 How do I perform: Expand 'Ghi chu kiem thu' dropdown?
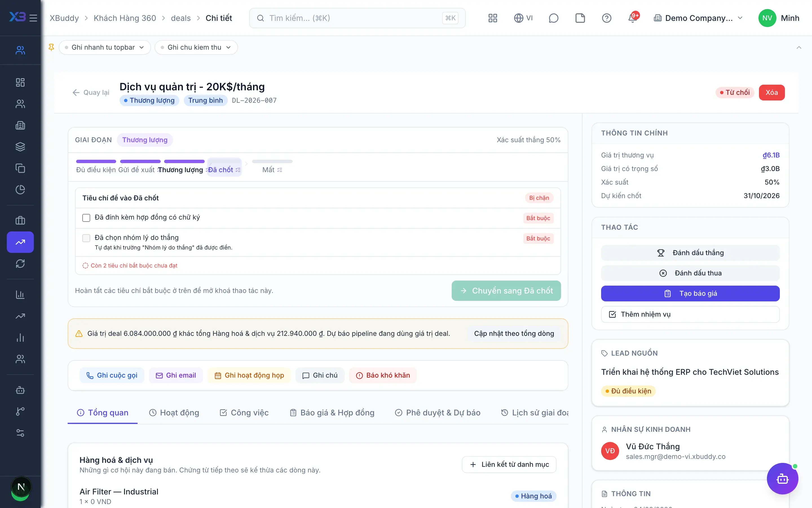point(196,47)
